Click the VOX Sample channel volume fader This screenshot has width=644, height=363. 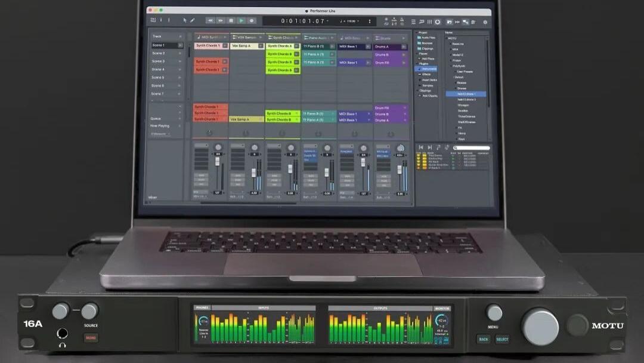(254, 174)
